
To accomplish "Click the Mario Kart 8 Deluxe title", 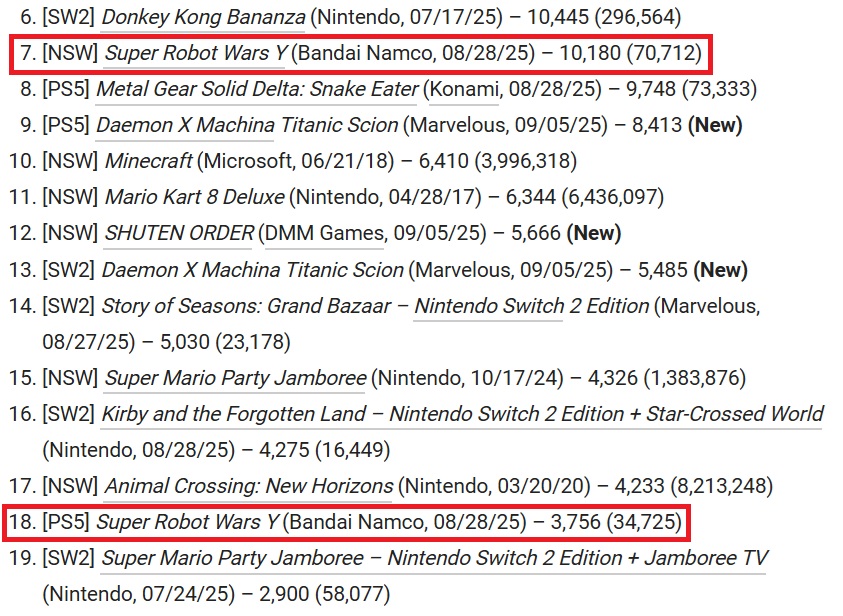I will (x=194, y=197).
